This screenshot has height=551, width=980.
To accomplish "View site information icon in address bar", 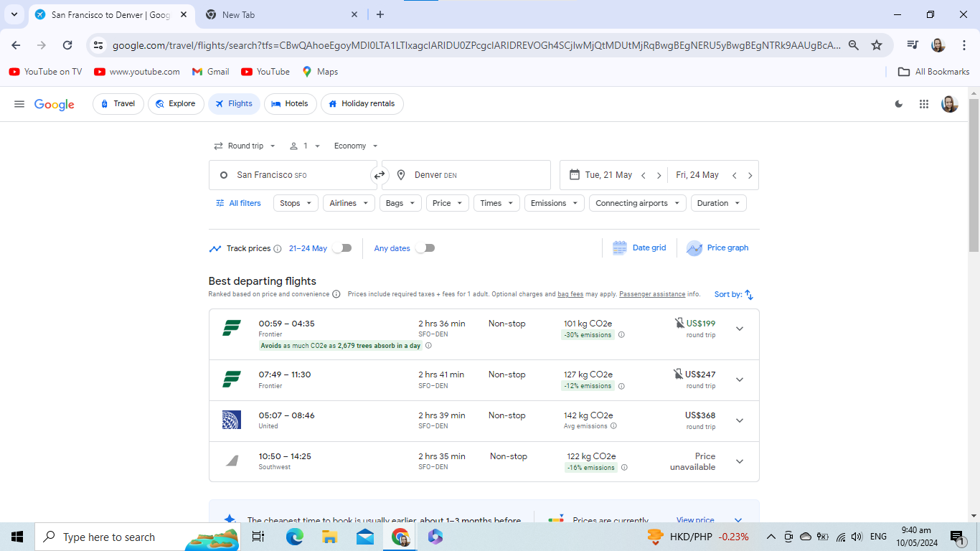I will point(99,45).
